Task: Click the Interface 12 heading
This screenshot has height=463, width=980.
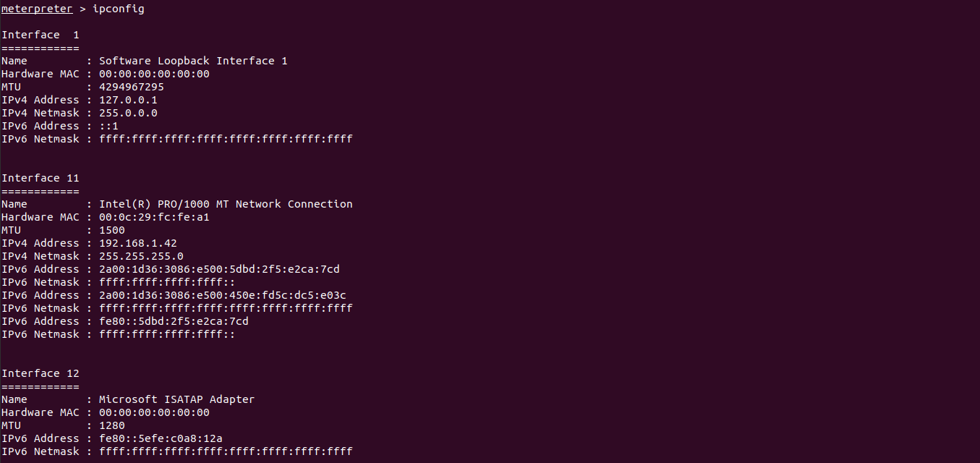Action: 41,373
